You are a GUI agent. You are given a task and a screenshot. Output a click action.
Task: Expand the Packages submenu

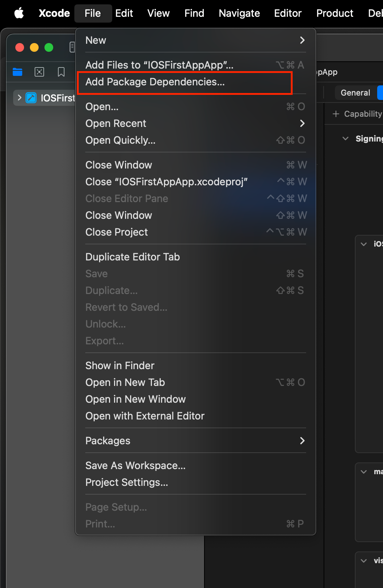[x=195, y=441]
